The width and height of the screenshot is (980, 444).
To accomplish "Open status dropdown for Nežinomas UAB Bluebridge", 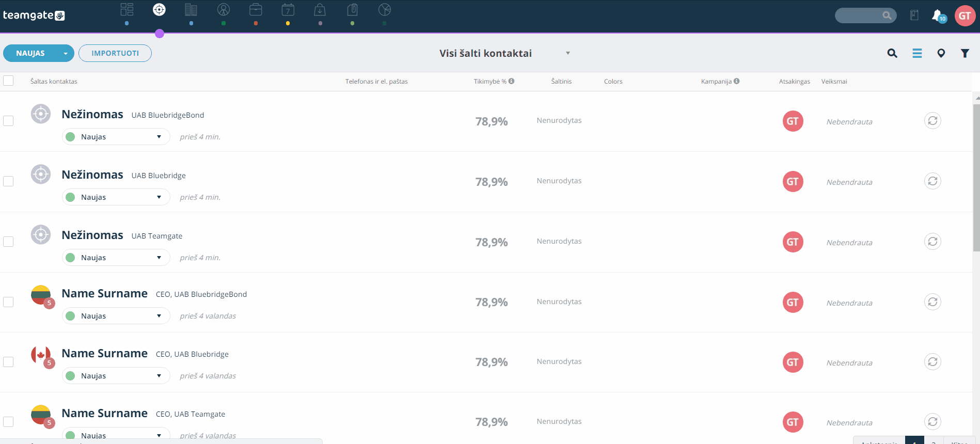I will [x=116, y=197].
